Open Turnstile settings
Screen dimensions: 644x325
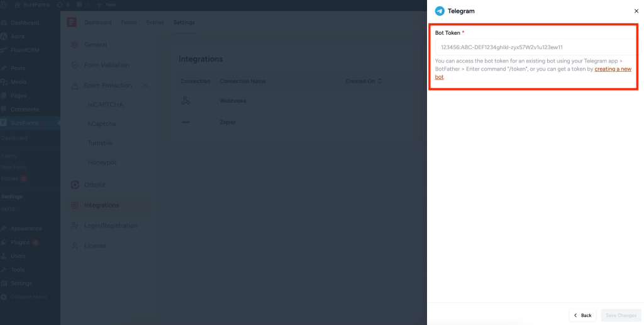(x=100, y=143)
